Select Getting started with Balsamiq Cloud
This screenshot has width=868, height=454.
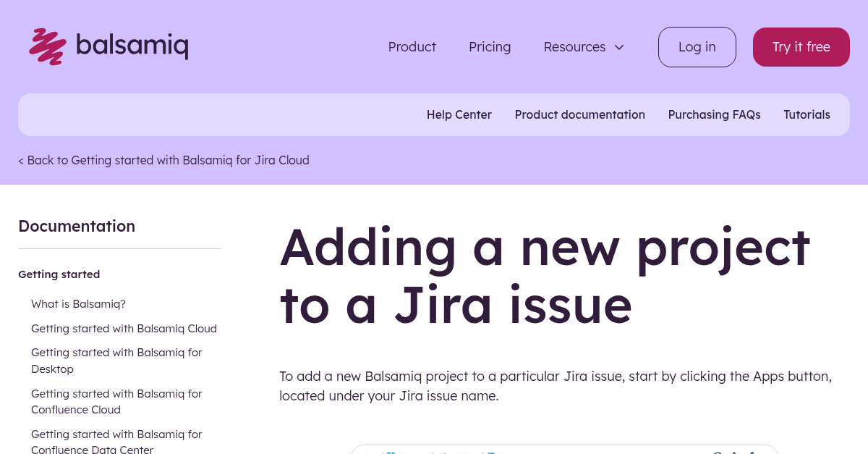click(x=124, y=328)
